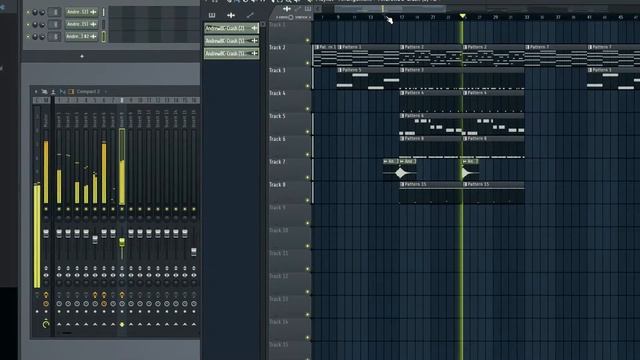
Task: Click the mixer multi-track view icon
Action: (x=44, y=92)
